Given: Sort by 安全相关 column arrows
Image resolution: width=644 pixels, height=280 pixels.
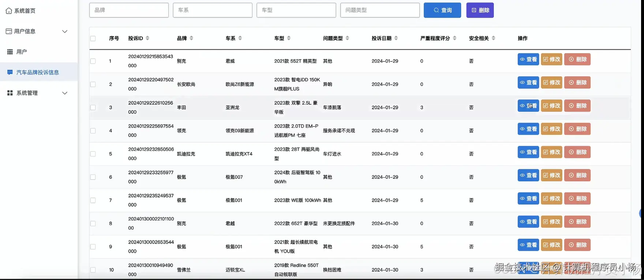Looking at the screenshot, I should 493,38.
